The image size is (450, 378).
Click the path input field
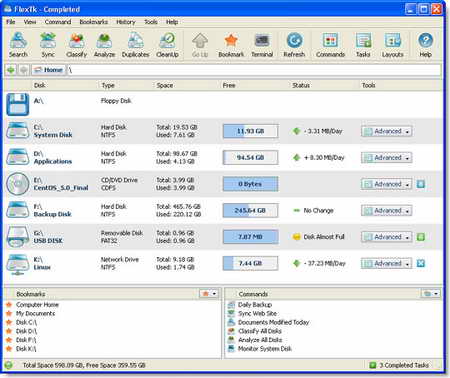[254, 70]
